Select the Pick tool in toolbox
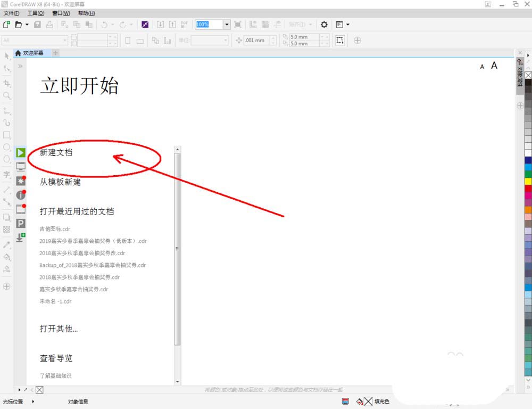The image size is (532, 409). point(7,56)
